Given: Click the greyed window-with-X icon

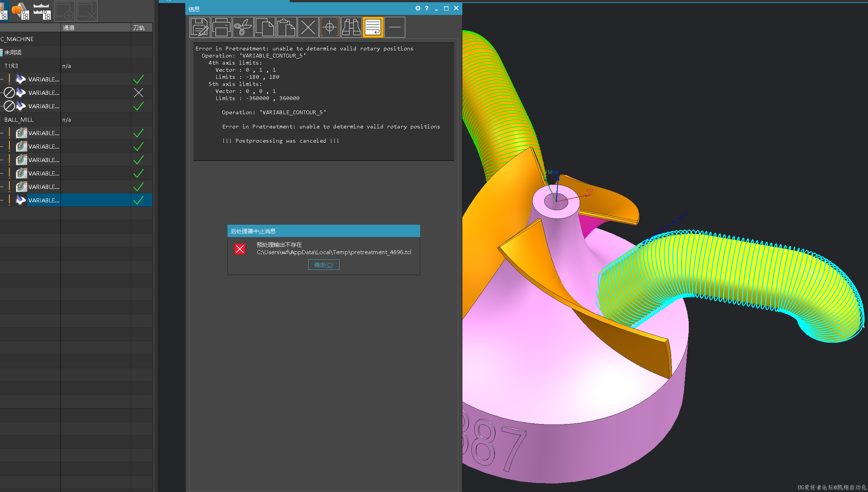Looking at the screenshot, I should pyautogui.click(x=87, y=11).
